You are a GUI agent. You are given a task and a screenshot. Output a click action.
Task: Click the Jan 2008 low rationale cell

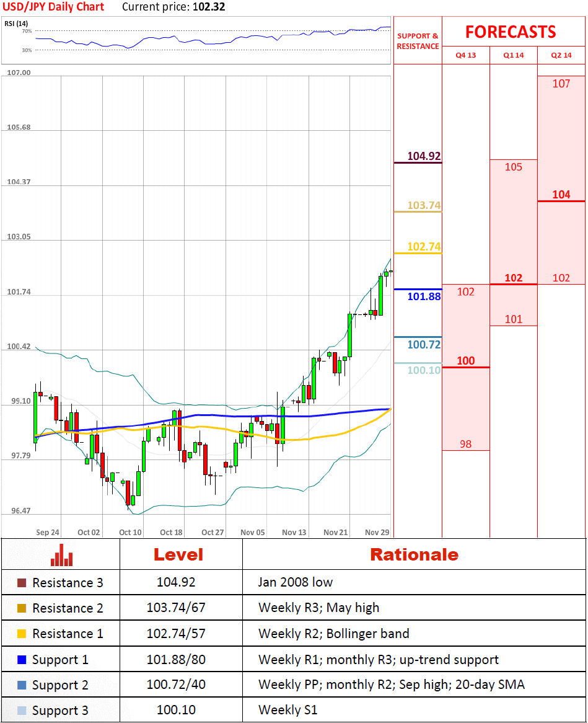tap(295, 583)
